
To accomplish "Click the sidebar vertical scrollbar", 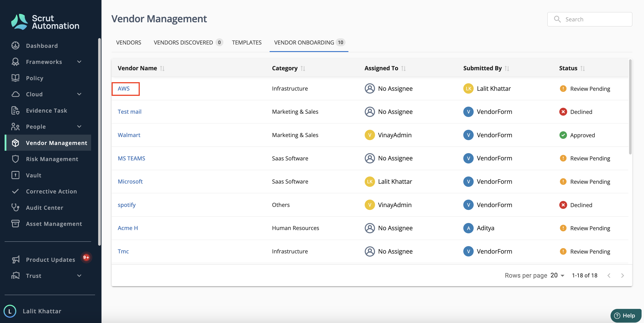I will pos(99,142).
